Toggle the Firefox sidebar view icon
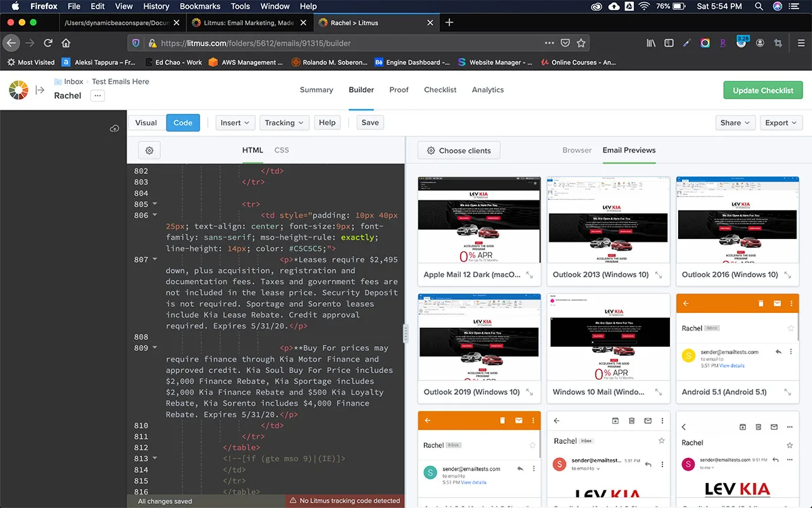Image resolution: width=812 pixels, height=508 pixels. tap(669, 43)
